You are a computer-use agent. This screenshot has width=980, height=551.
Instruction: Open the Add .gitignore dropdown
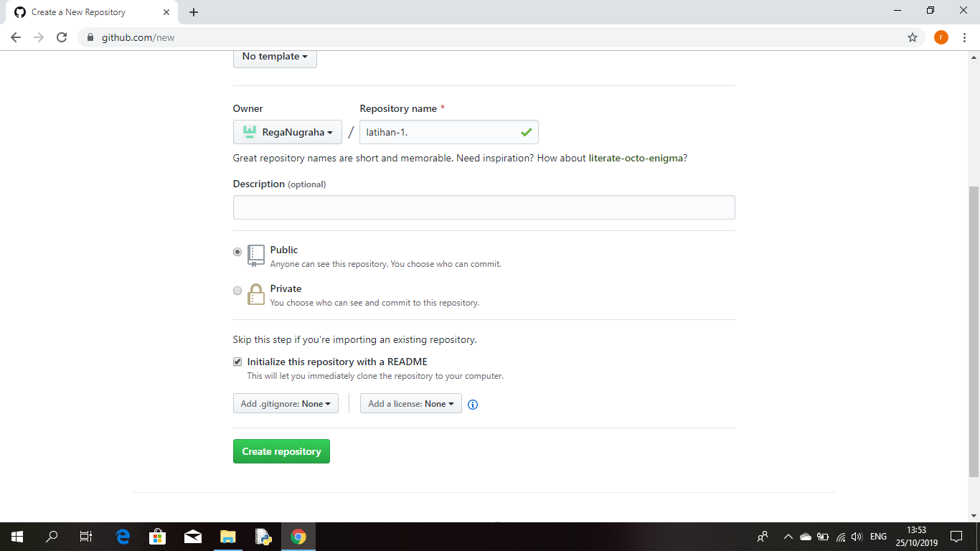[286, 404]
